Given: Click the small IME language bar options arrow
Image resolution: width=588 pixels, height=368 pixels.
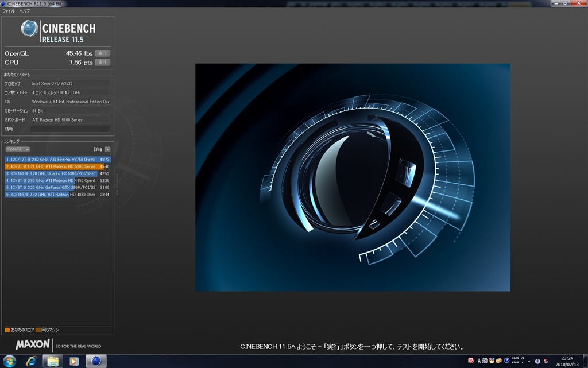Looking at the screenshot, I should [523, 363].
